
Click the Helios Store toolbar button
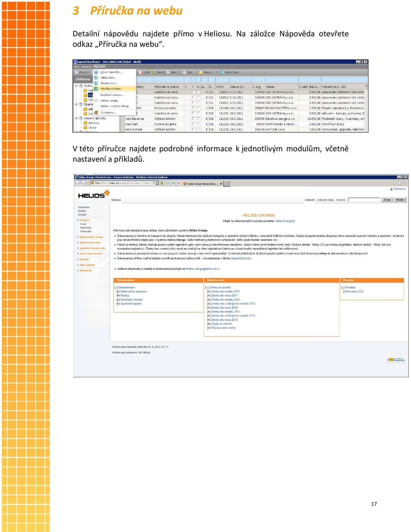click(231, 72)
